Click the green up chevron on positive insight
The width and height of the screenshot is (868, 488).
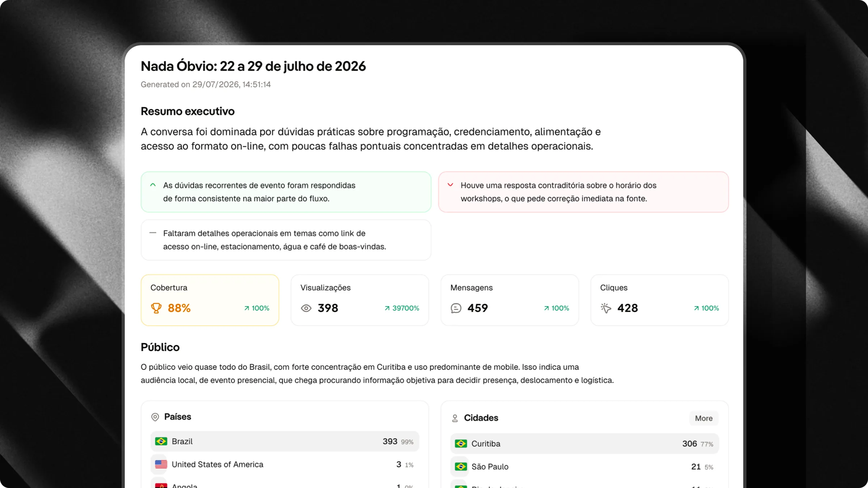[153, 185]
